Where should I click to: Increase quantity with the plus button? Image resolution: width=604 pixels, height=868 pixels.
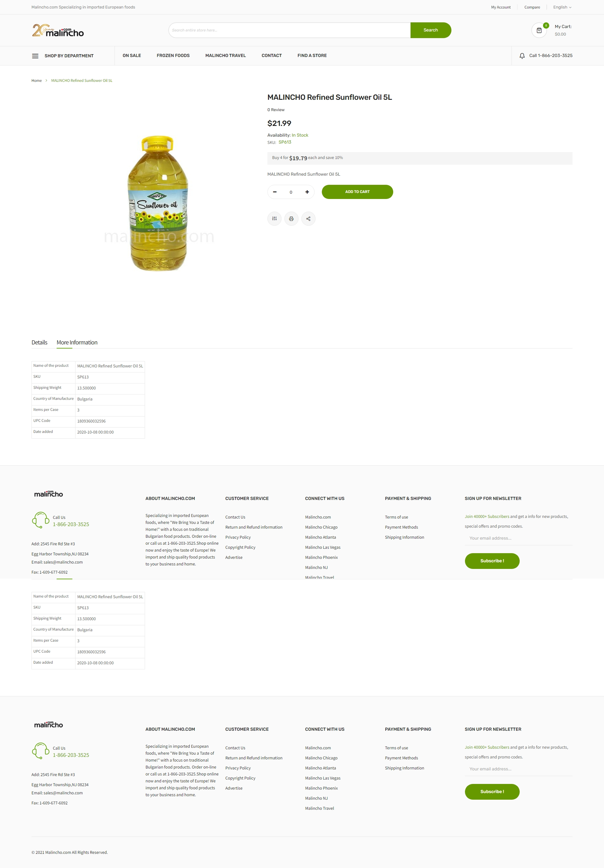[307, 192]
